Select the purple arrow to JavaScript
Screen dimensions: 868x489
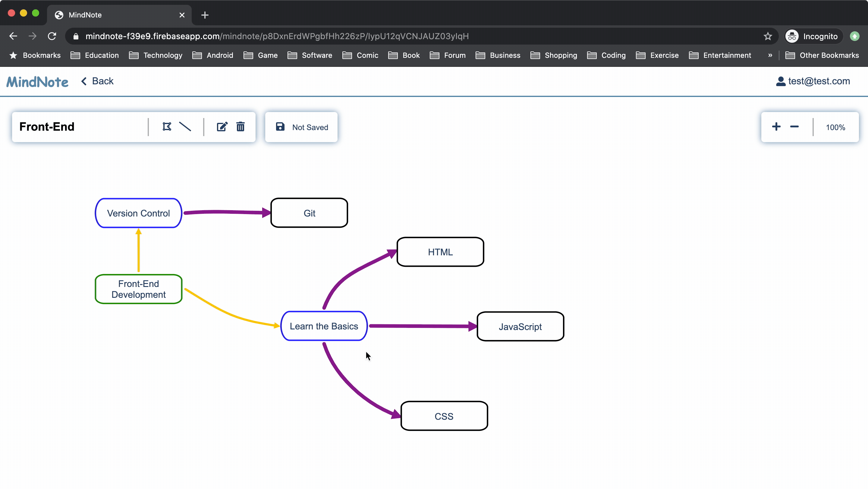point(423,326)
